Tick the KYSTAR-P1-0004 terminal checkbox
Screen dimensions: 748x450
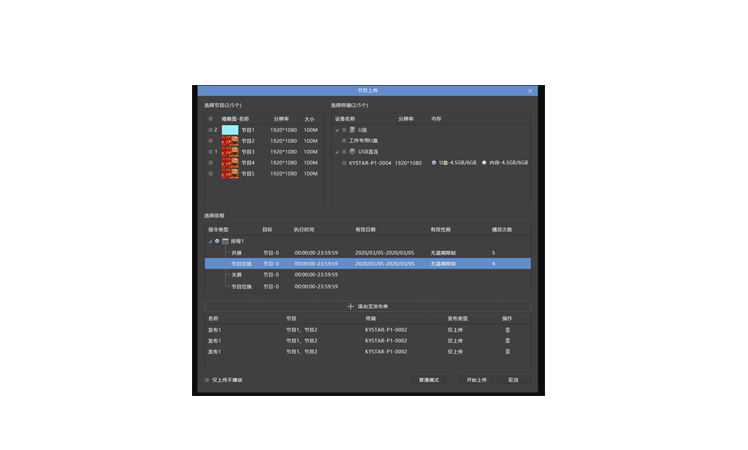[x=343, y=162]
